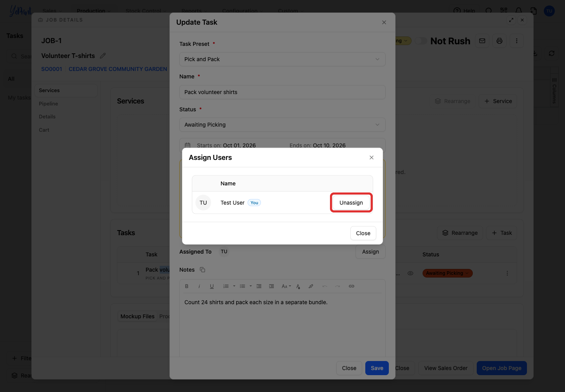This screenshot has height=392, width=565.
Task: Click inside the notes text 'Count 24 shirts'
Action: 204,302
